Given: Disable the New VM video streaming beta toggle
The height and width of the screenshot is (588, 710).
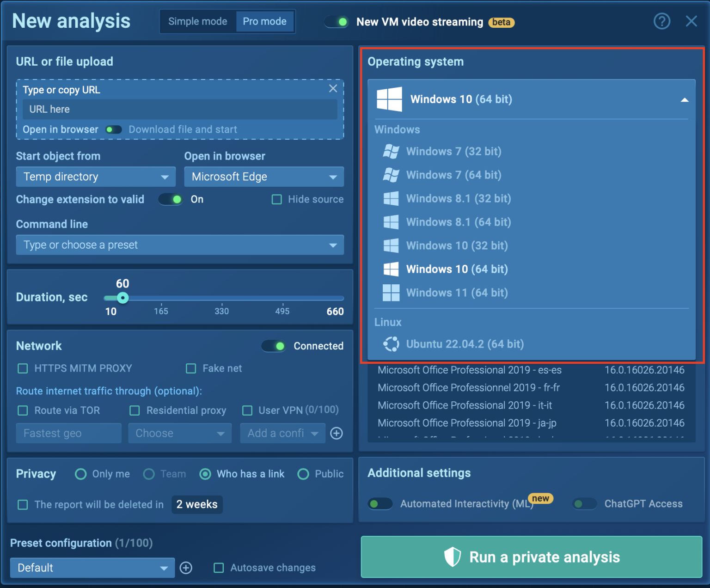Looking at the screenshot, I should point(337,22).
